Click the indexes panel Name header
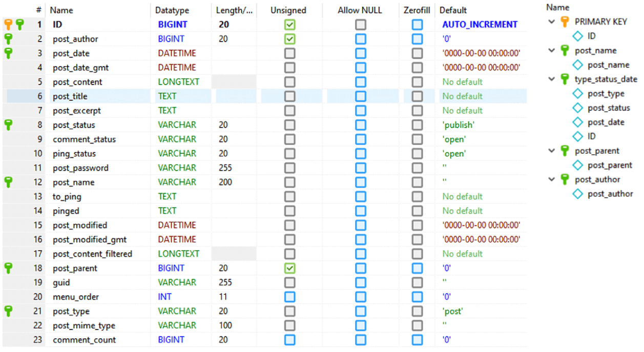Viewport: 644px width, 352px height. point(557,7)
